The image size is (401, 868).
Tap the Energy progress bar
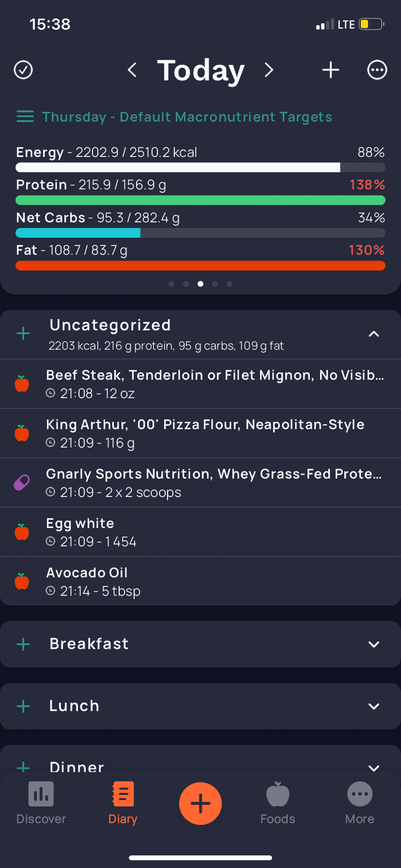coord(200,168)
